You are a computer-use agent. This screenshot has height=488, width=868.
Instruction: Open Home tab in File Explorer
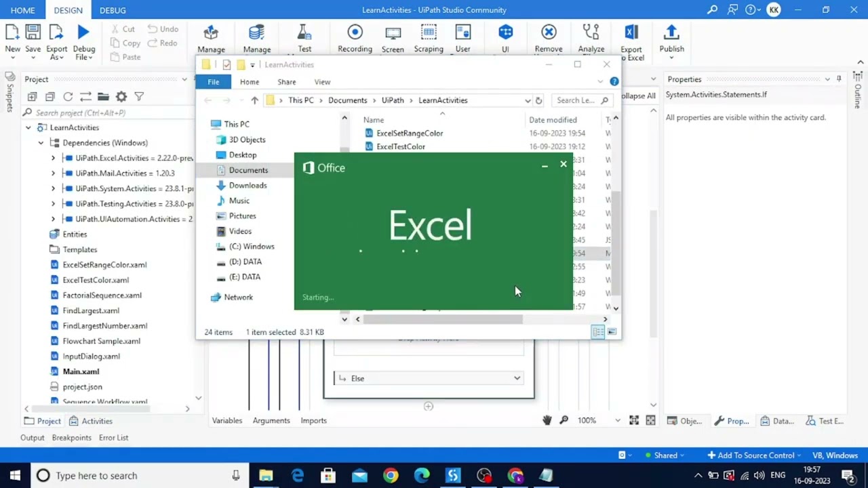(x=250, y=82)
